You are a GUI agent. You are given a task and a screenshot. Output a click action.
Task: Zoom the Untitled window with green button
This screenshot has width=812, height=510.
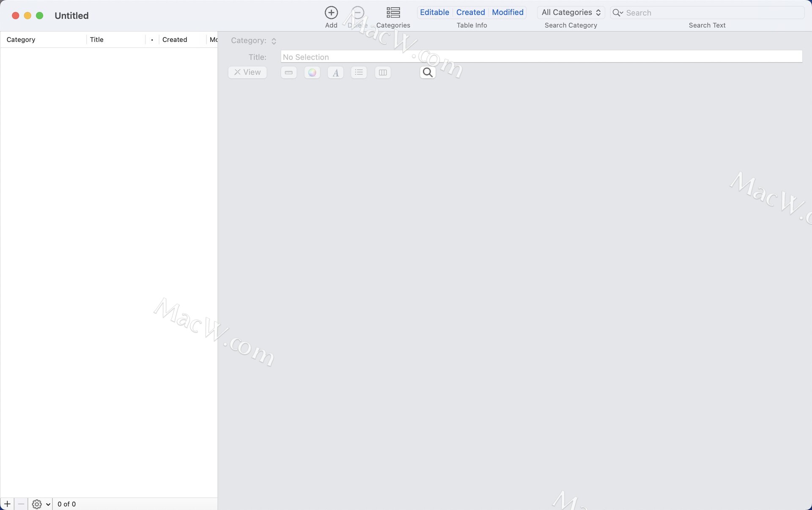click(40, 16)
